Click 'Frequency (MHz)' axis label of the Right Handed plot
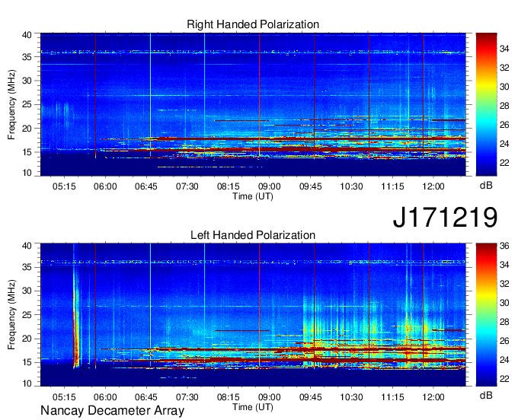 pos(11,104)
